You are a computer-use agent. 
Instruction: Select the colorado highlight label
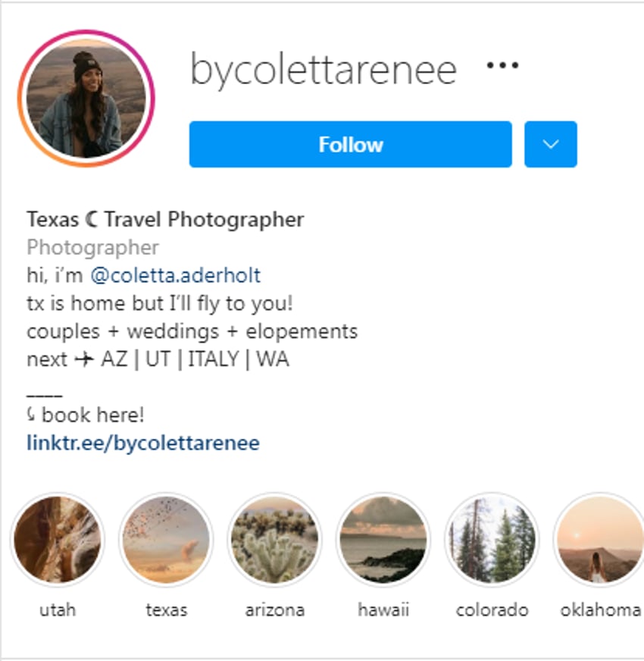[x=492, y=609]
